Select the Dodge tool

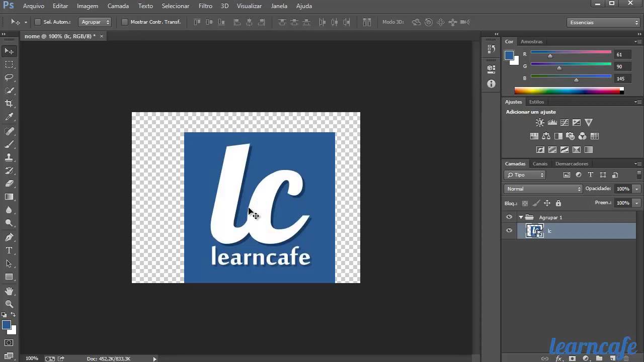point(9,223)
